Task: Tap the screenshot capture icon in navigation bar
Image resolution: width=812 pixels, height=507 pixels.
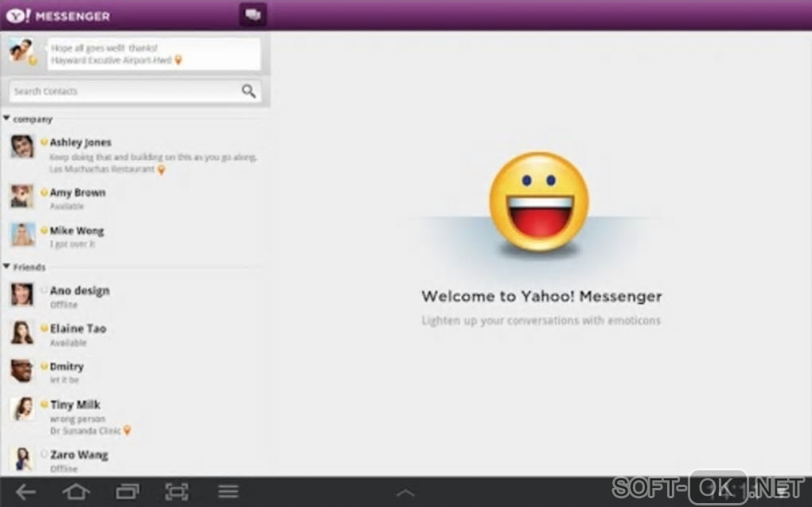Action: (x=177, y=491)
